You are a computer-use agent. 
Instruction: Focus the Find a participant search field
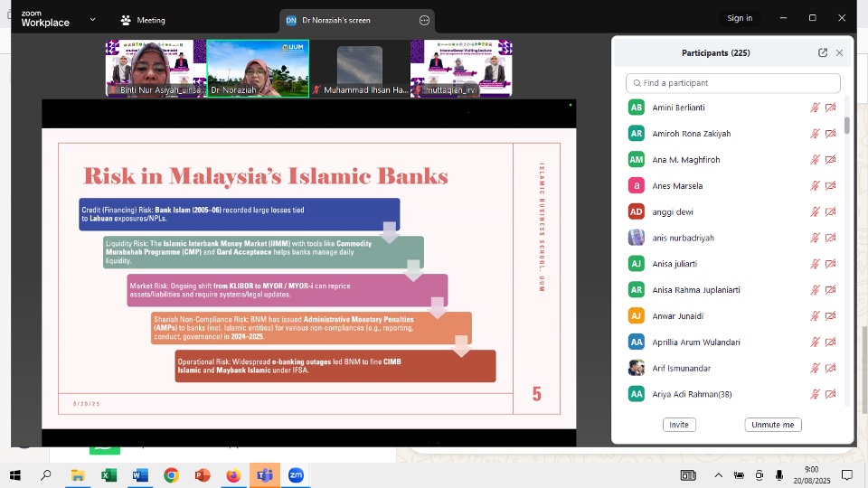(x=733, y=83)
